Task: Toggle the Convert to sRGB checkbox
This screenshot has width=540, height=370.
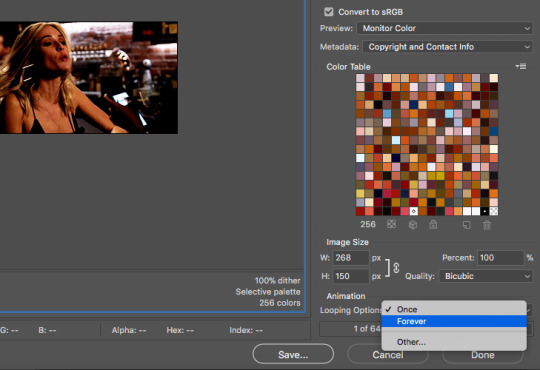Action: coord(329,12)
